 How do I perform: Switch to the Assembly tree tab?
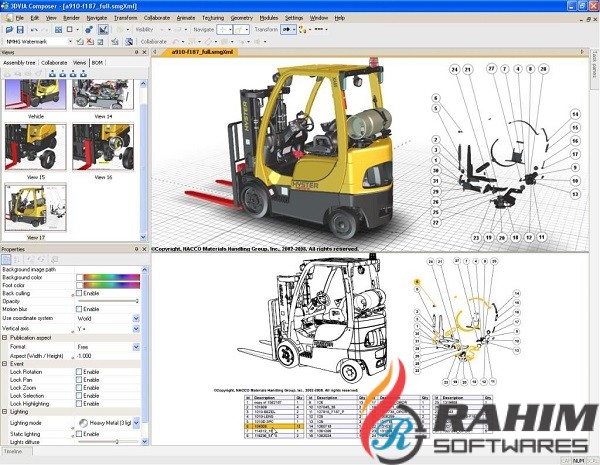(19, 62)
